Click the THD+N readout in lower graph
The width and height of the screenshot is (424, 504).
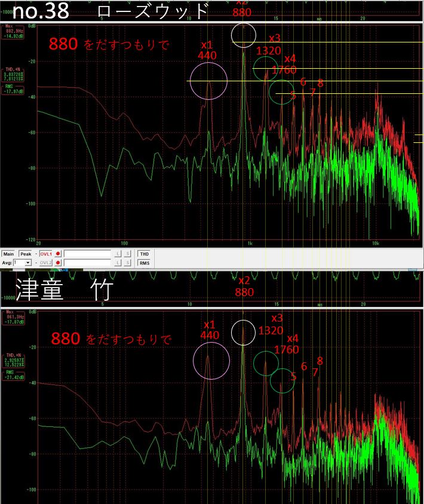click(x=14, y=360)
